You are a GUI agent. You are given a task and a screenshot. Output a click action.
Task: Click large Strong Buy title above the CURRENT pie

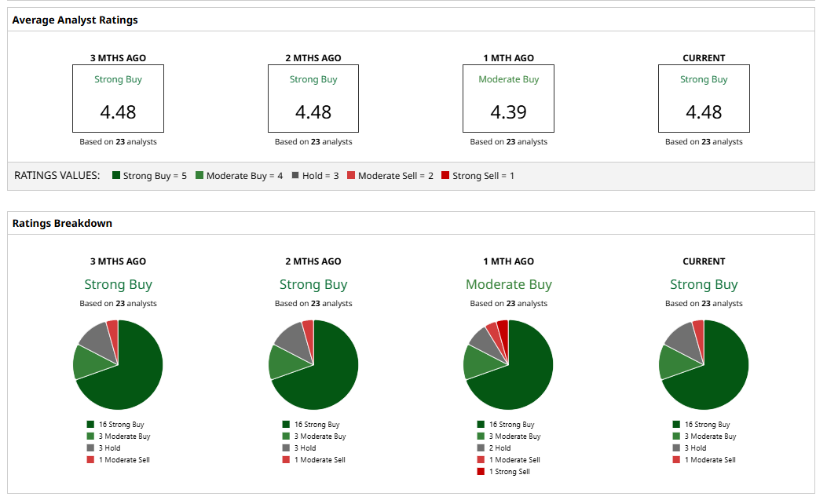click(704, 285)
